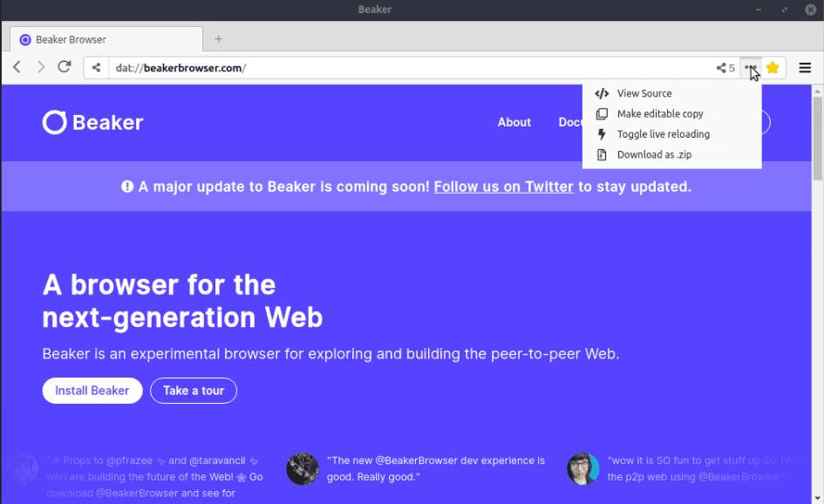Choose Make editable copy
Image resolution: width=824 pixels, height=504 pixels.
point(671,113)
